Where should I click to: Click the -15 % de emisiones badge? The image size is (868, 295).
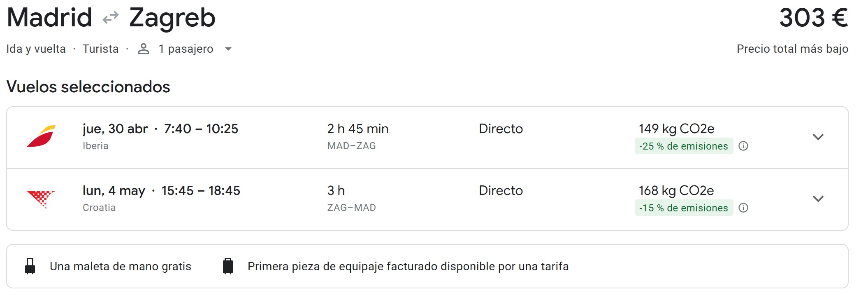click(x=683, y=208)
